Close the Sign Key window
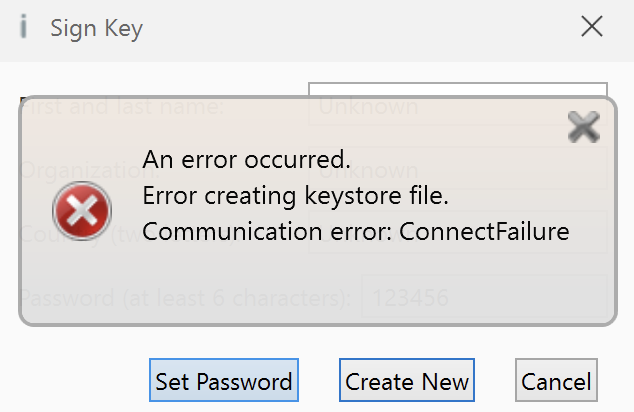Image resolution: width=634 pixels, height=412 pixels. click(x=592, y=27)
